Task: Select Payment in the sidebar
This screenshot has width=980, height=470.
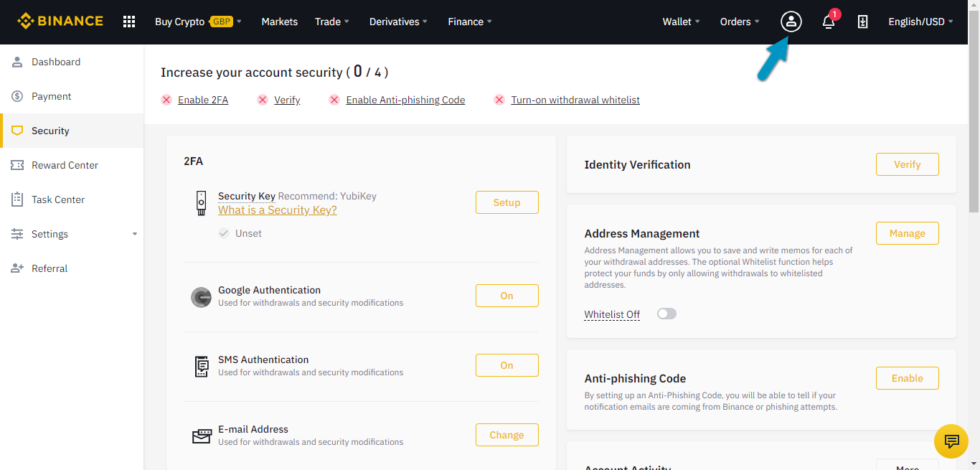Action: [x=72, y=96]
